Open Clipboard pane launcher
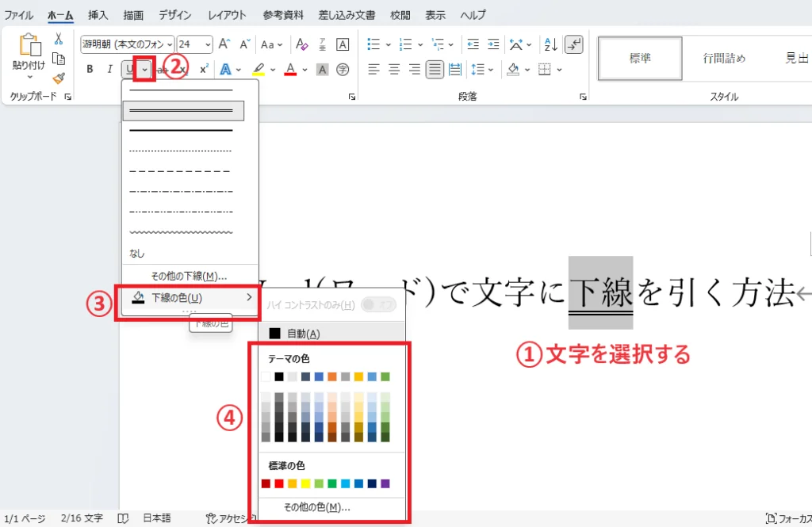The height and width of the screenshot is (527, 812). pyautogui.click(x=68, y=97)
